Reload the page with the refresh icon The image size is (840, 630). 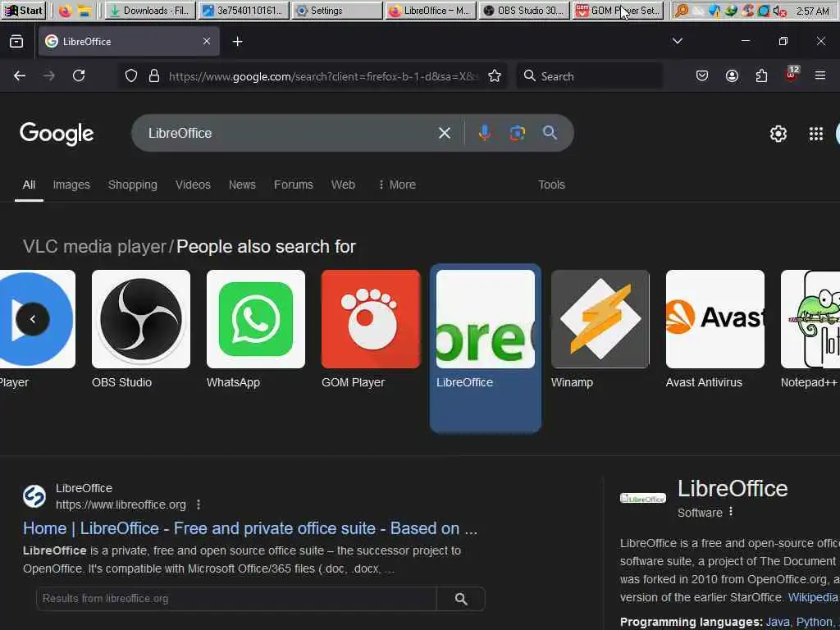(79, 75)
